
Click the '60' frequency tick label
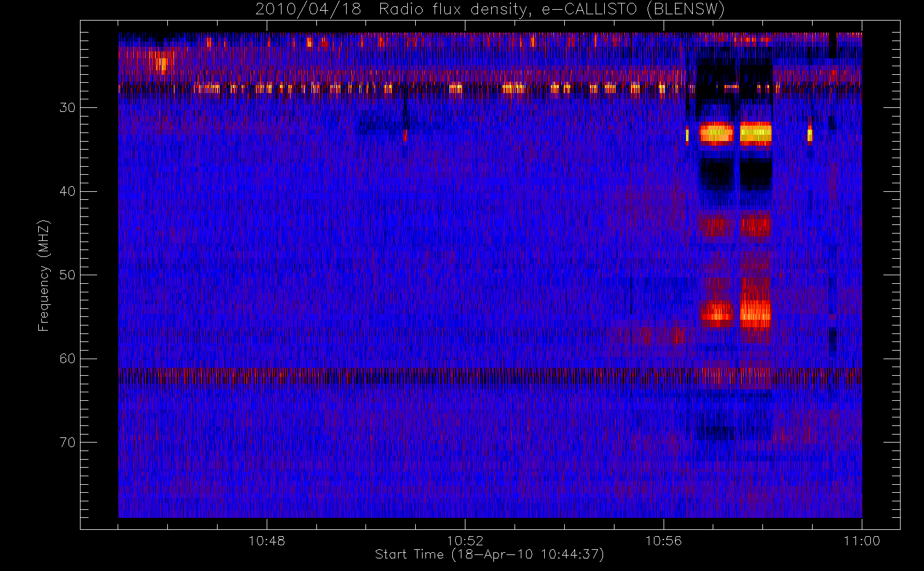coord(67,359)
